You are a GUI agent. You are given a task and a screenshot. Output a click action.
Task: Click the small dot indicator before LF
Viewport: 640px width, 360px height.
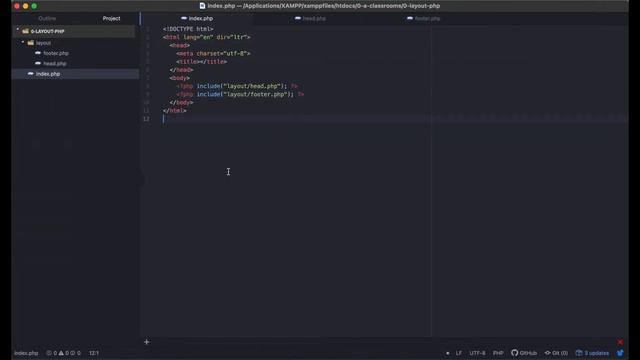tap(448, 353)
